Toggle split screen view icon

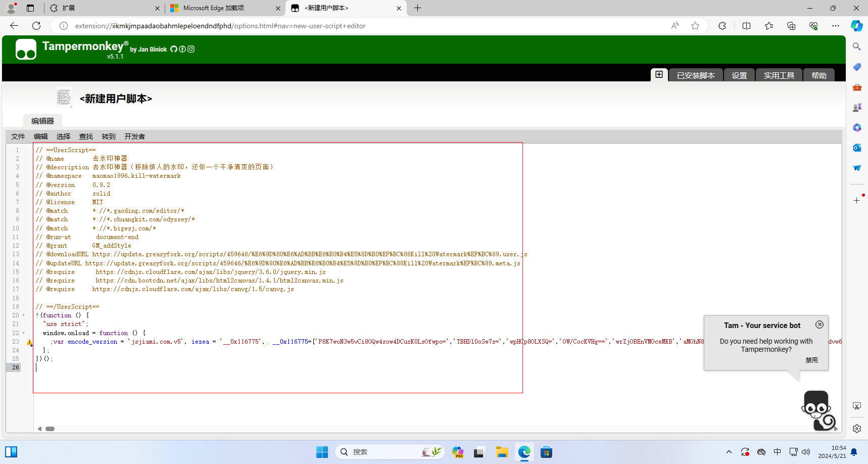[x=746, y=26]
